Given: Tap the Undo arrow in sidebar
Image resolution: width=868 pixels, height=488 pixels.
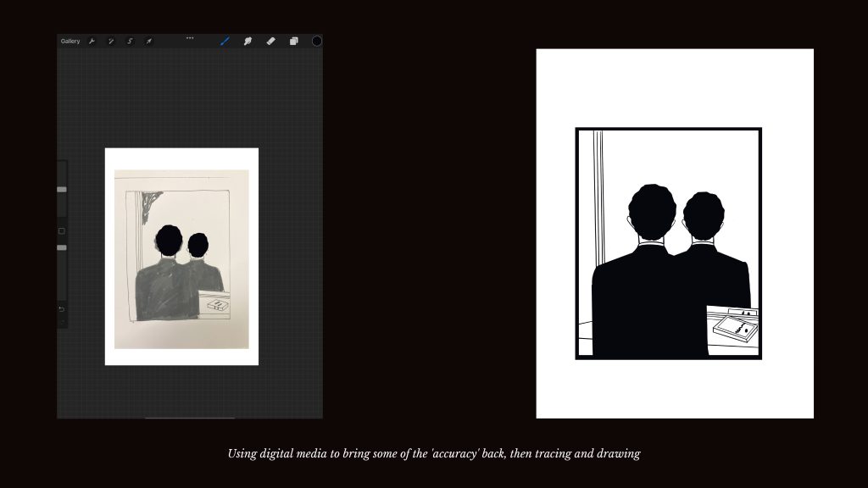Looking at the screenshot, I should pyautogui.click(x=61, y=309).
